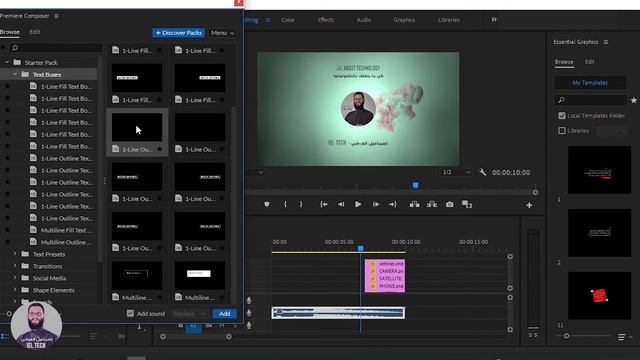Click the Premiere Composer search field
This screenshot has height=360, width=640.
click(x=57, y=48)
